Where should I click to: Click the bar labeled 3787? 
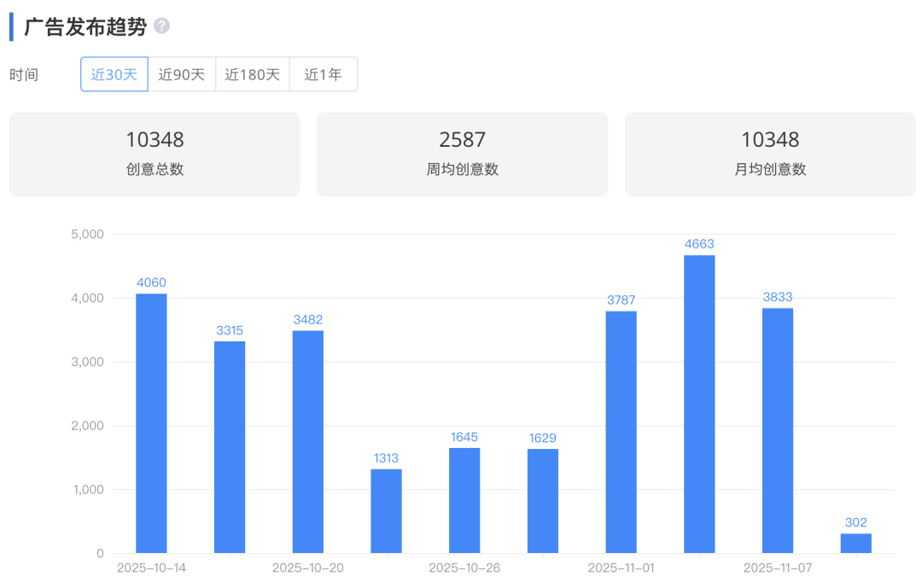point(621,432)
